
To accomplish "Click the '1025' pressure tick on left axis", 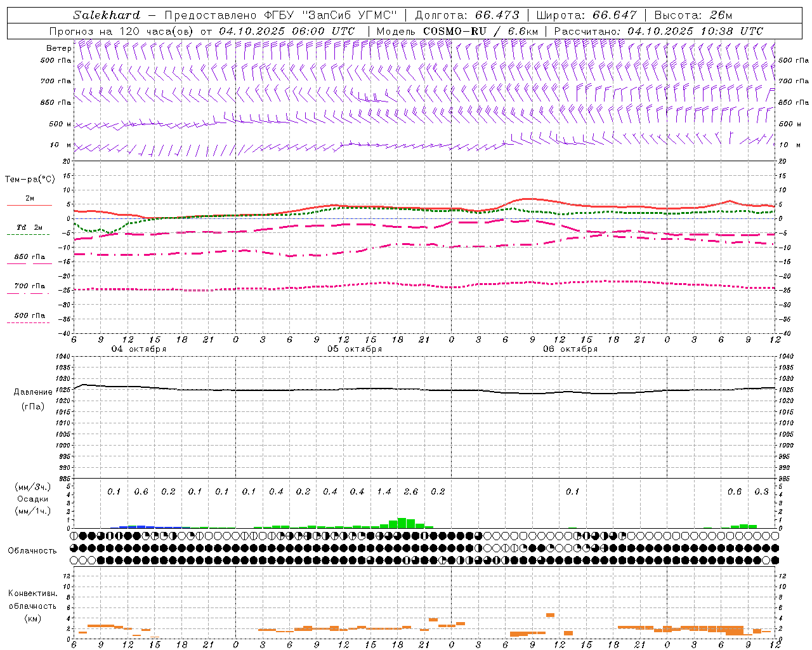I will (x=64, y=390).
